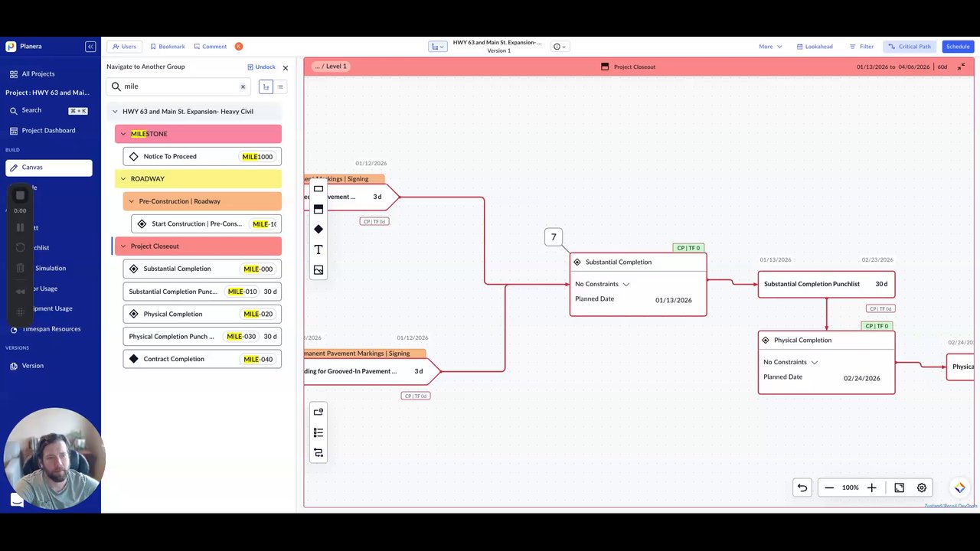Click the Level 1 breadcrumb
The height and width of the screenshot is (551, 980).
point(336,67)
